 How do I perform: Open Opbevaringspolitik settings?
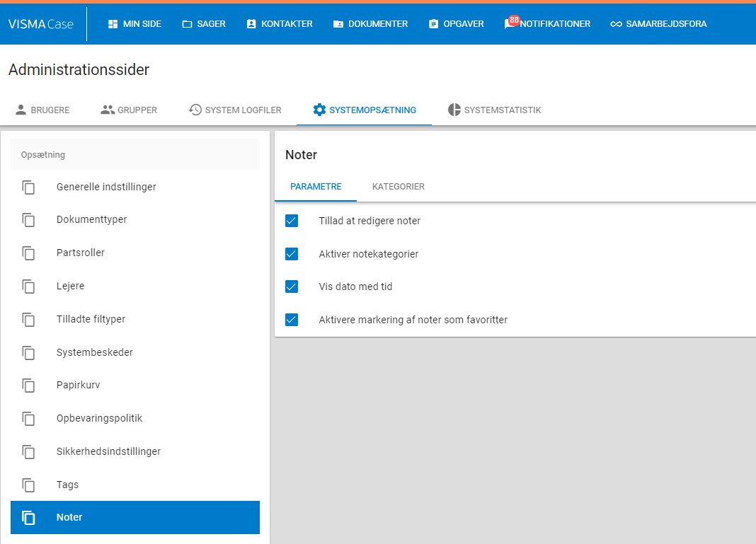tap(135, 419)
